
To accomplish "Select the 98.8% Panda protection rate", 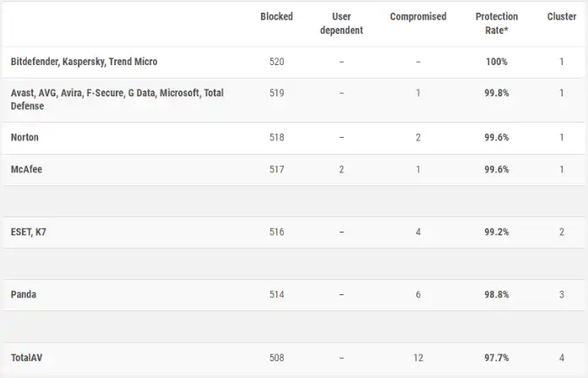I will point(497,294).
